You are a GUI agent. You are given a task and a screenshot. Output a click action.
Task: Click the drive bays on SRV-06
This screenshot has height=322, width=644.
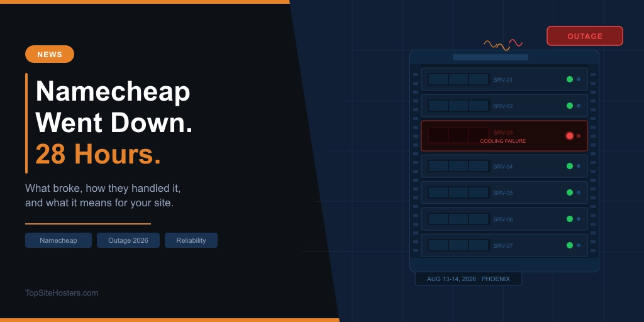pyautogui.click(x=458, y=219)
